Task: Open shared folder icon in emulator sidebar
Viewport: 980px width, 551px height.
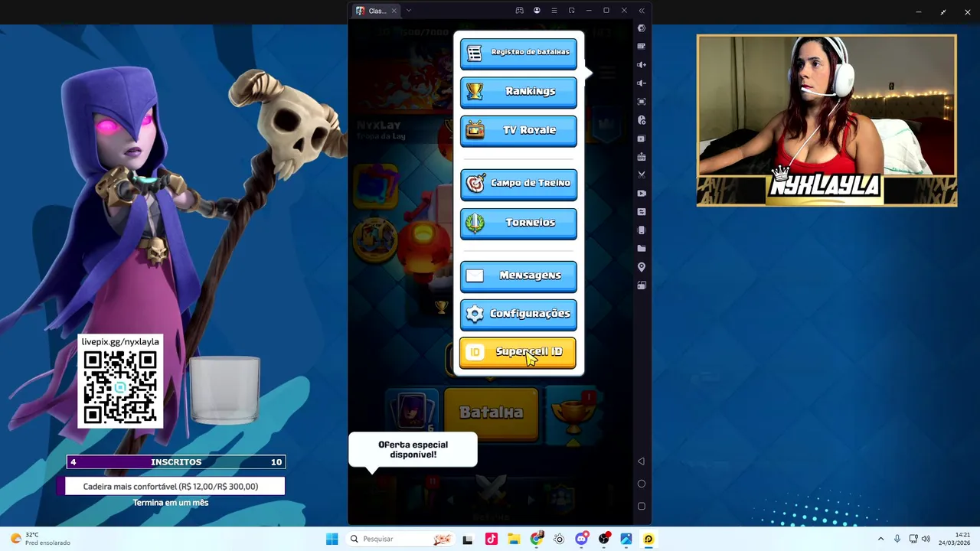Action: tap(642, 249)
